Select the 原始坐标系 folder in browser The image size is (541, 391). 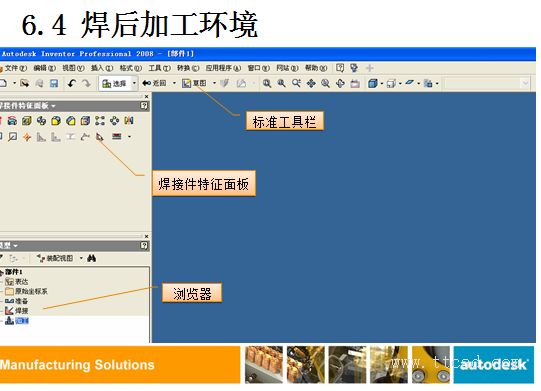click(27, 291)
